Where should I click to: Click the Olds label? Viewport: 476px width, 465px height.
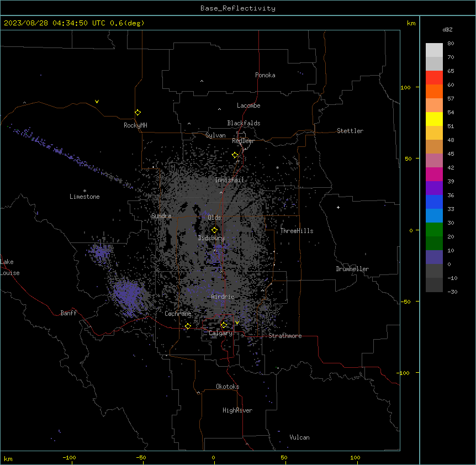(x=214, y=218)
